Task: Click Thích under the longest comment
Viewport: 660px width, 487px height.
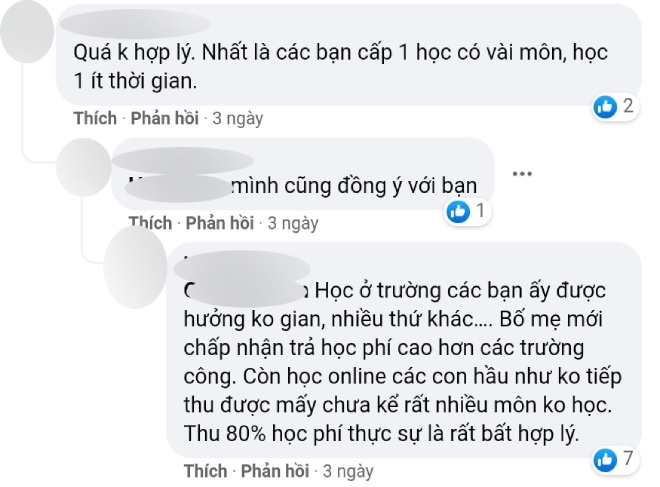Action: (x=205, y=471)
